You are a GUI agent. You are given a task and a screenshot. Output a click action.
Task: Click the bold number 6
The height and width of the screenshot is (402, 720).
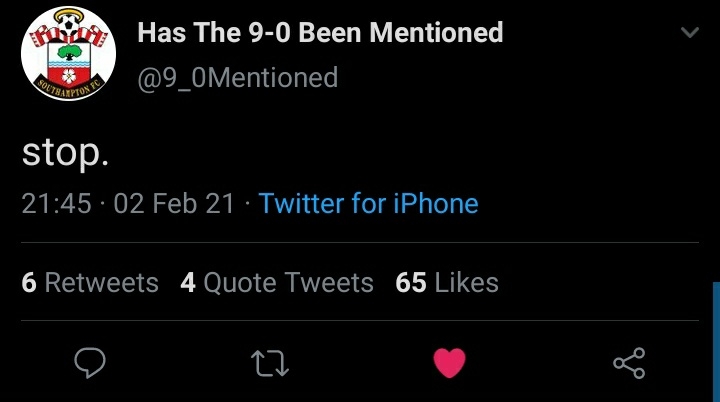(x=29, y=282)
